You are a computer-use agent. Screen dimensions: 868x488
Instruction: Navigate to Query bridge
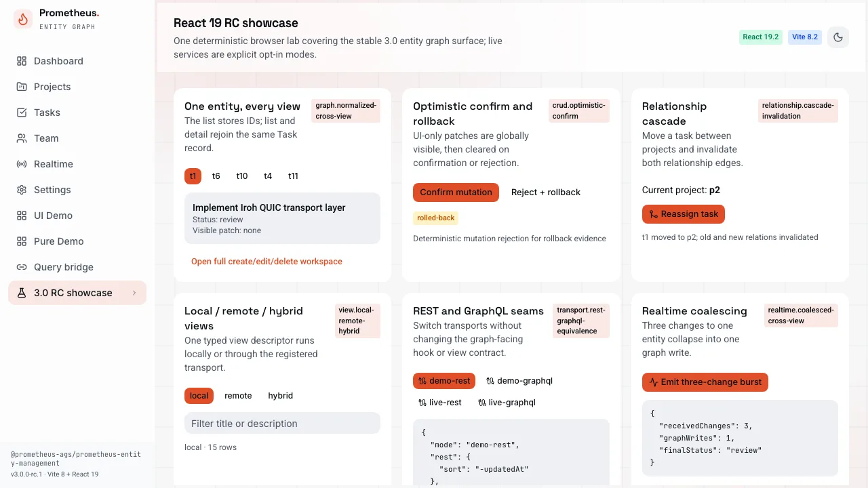click(x=77, y=267)
